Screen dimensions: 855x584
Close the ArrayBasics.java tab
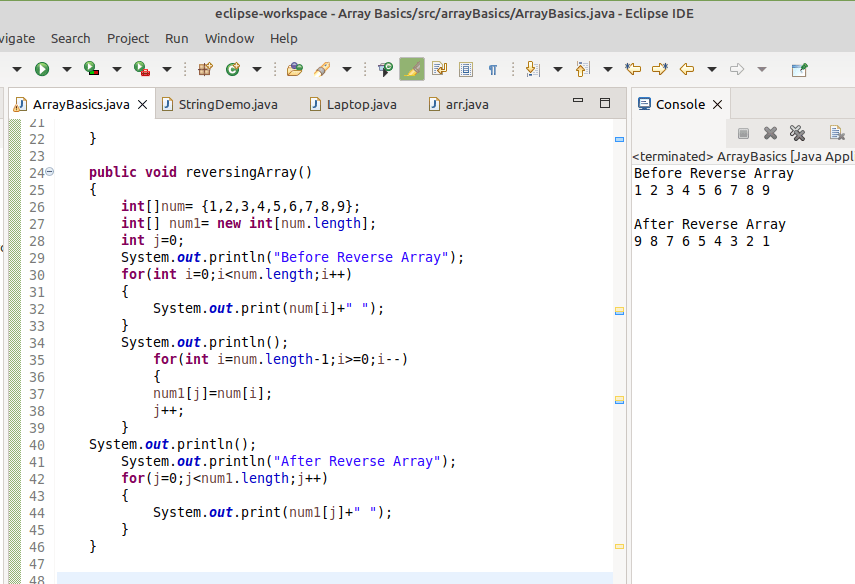tap(142, 104)
